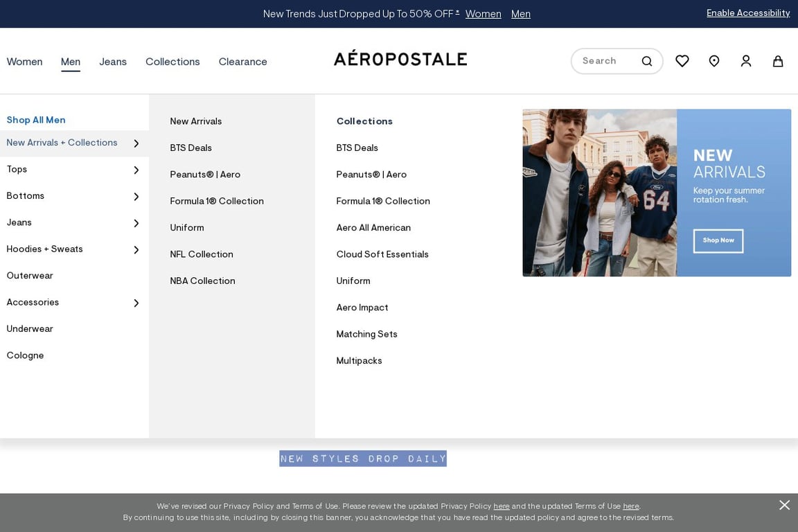Select Outerwear in the Men sidebar
The width and height of the screenshot is (798, 532).
coord(30,276)
